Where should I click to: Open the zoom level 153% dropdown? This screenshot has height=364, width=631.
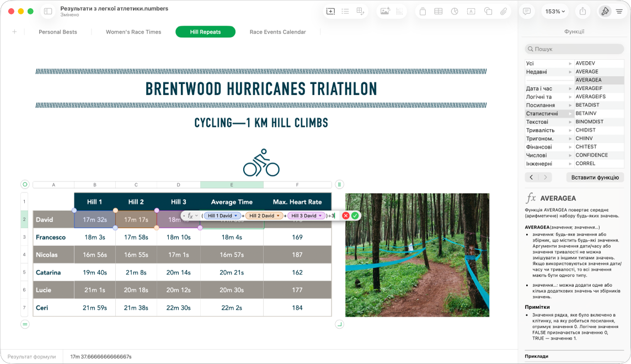555,11
